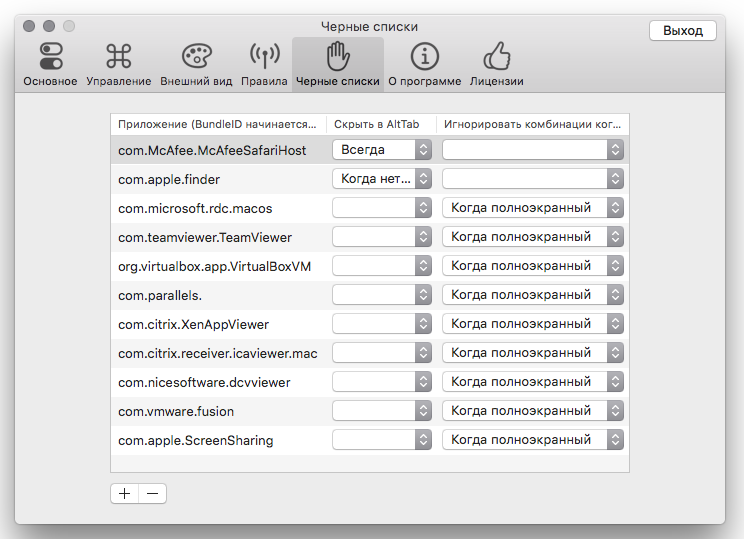
Task: Open AltTab dropdown for com.teamviewer.TeamViewer
Action: [x=382, y=237]
